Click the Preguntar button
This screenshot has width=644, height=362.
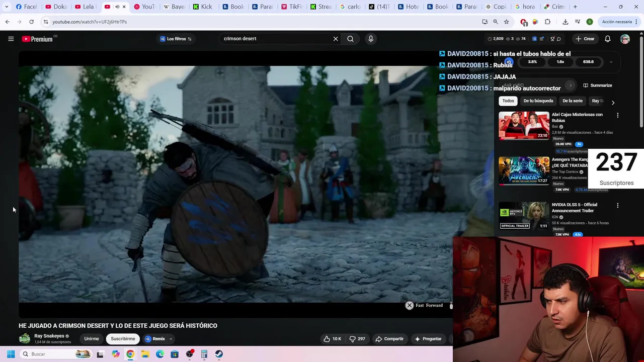pos(428,339)
